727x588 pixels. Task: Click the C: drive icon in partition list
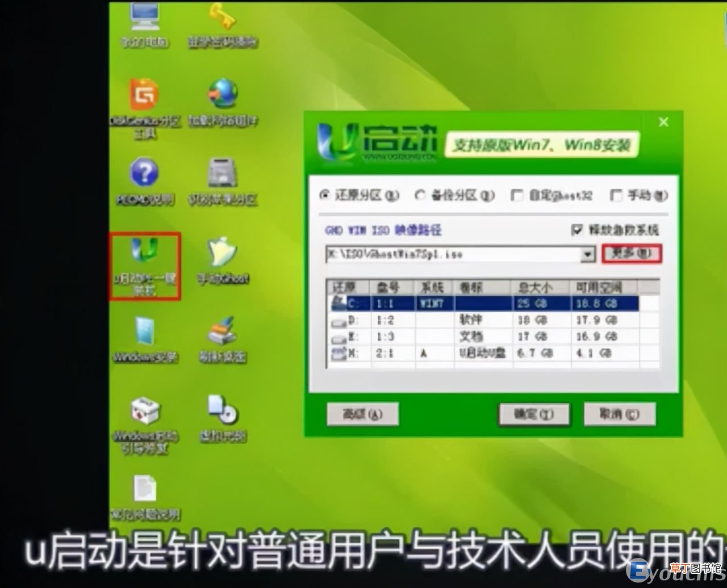[339, 303]
